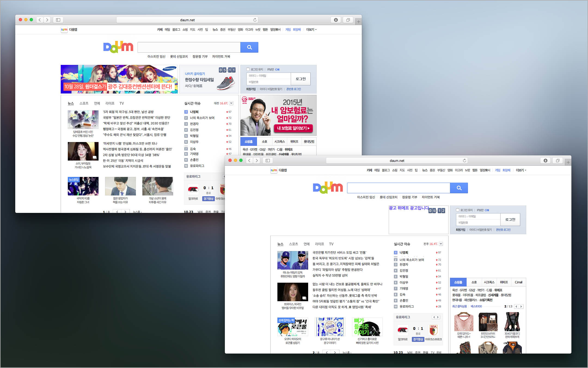The height and width of the screenshot is (368, 588).
Task: Open new tab with plus in front window
Action: point(568,162)
